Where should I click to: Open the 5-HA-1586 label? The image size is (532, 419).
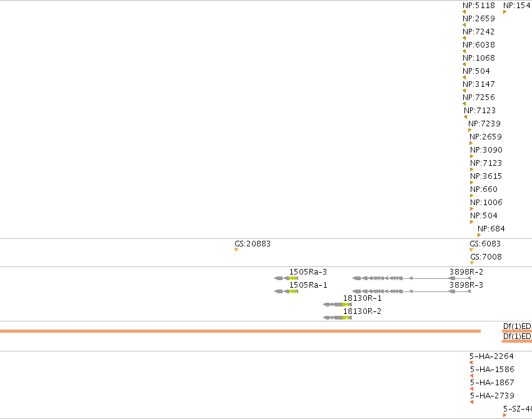pyautogui.click(x=492, y=370)
